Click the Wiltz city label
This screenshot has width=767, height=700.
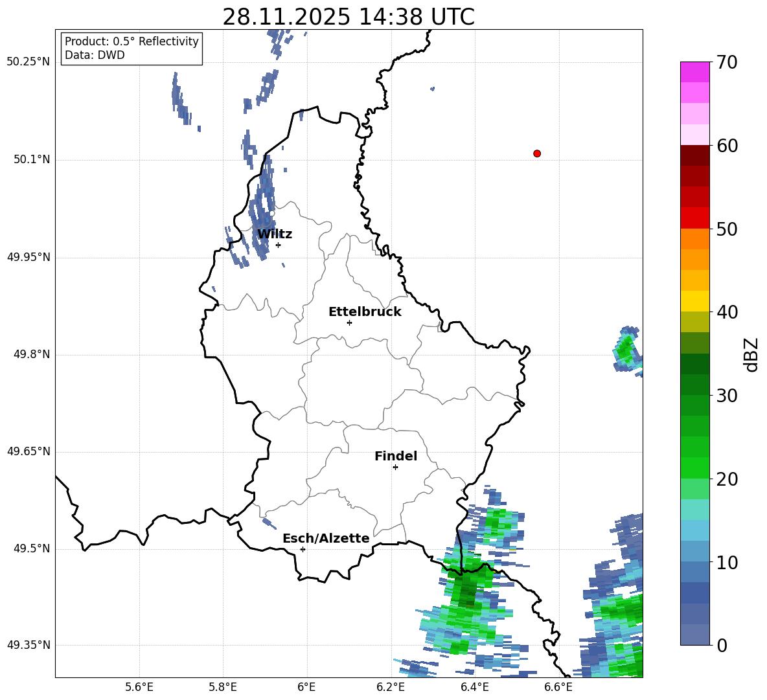275,234
